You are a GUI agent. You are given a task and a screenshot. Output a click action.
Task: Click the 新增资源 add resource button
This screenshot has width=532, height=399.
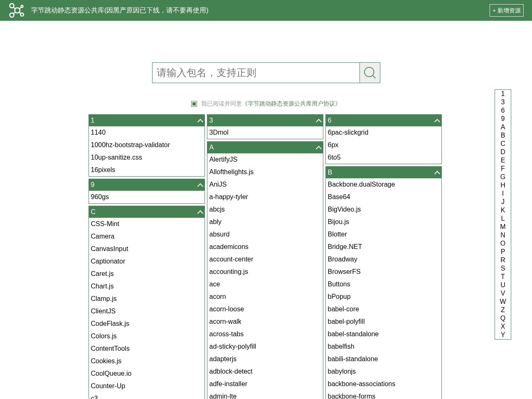click(506, 10)
